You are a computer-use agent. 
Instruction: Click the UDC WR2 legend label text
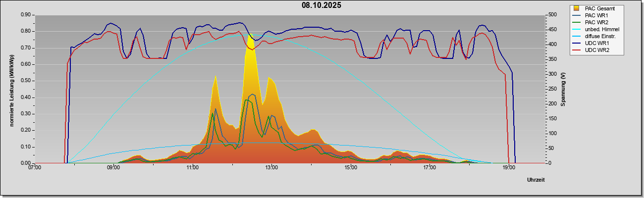coord(597,50)
